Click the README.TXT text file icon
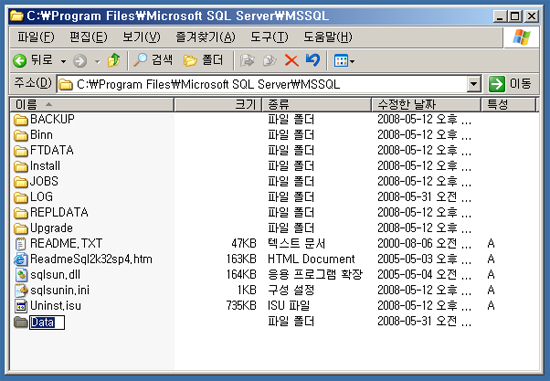Viewport: 550px width, 381px height. click(21, 244)
